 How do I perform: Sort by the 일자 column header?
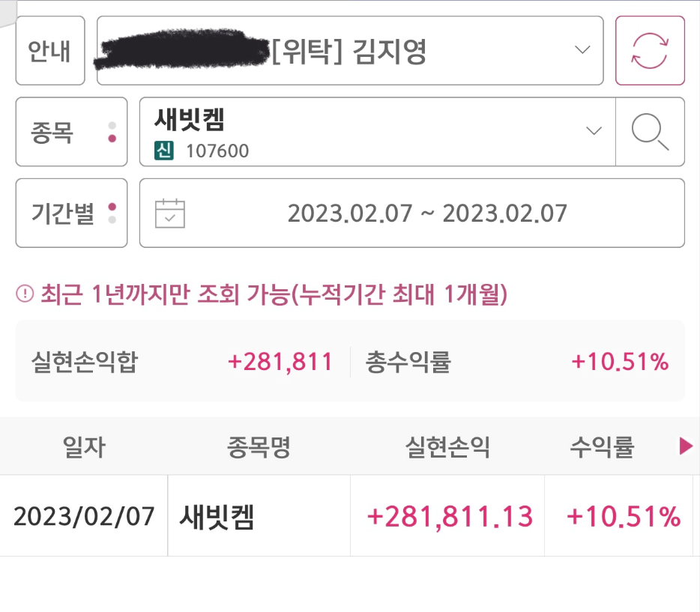pos(84,446)
